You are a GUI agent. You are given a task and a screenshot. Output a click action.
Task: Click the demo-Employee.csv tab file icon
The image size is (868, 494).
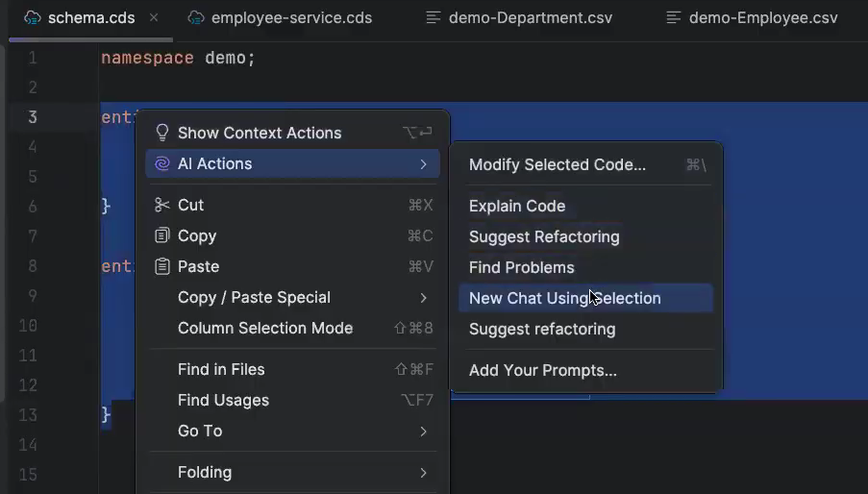coord(673,17)
